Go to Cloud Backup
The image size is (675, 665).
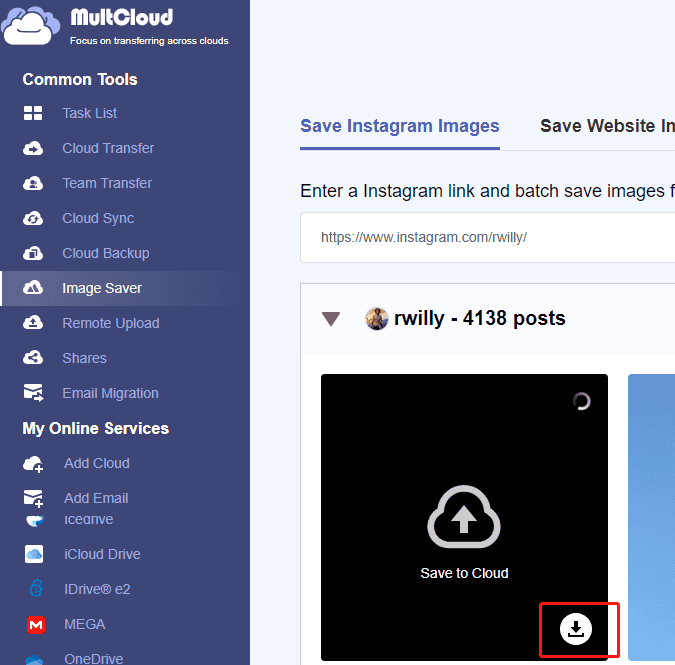pos(106,253)
